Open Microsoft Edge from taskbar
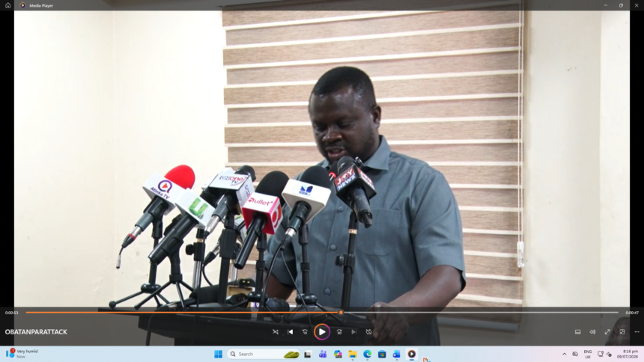This screenshot has width=644, height=362. click(x=367, y=354)
